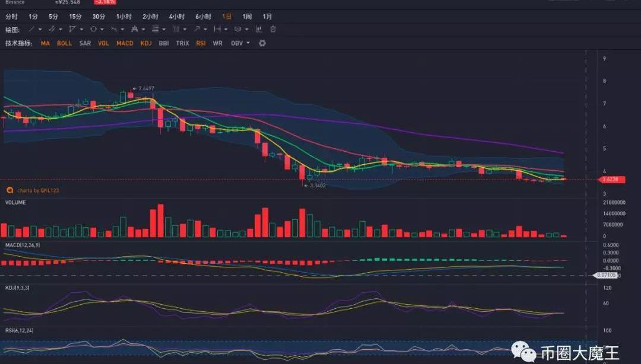Expand the OBV indicator dropdown arrow
Image resolution: width=641 pixels, height=364 pixels.
[x=248, y=43]
